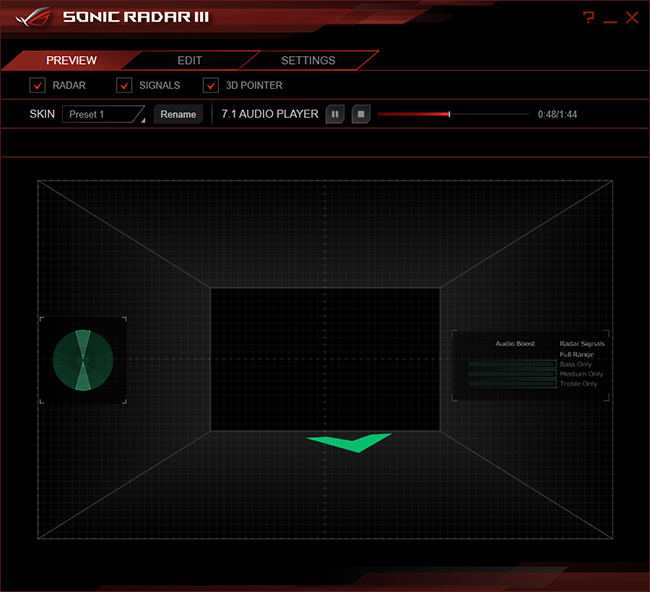Pause the 7.1 audio player
This screenshot has height=592, width=650.
[335, 114]
